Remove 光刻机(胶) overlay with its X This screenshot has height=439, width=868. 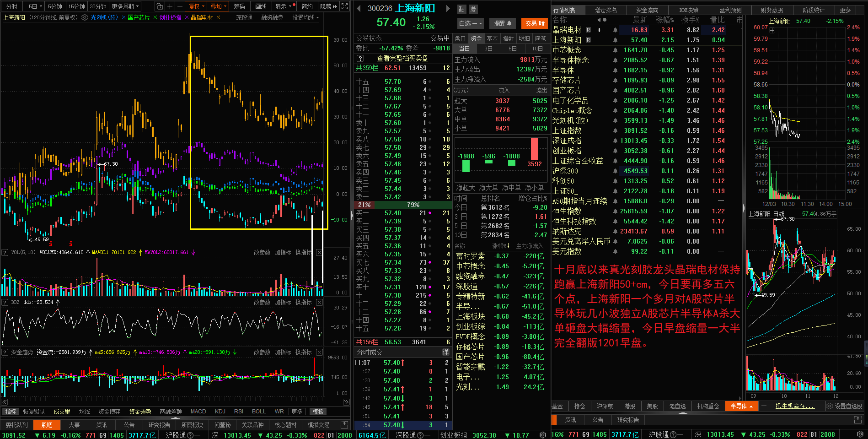[x=123, y=17]
